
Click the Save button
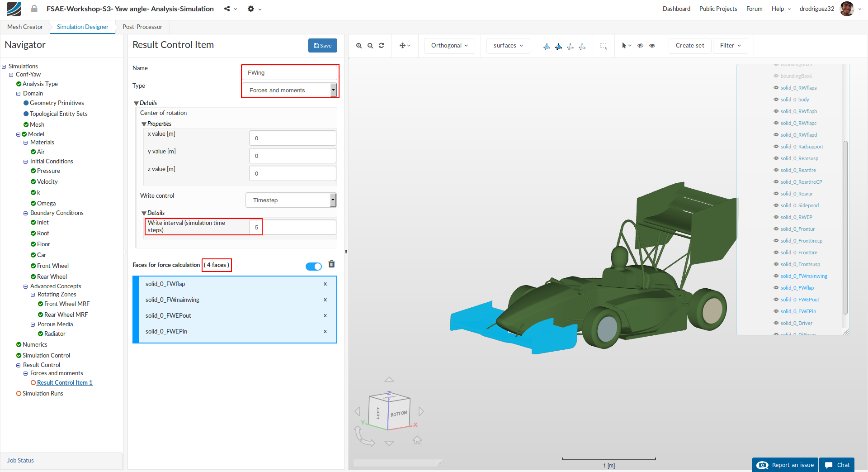[x=322, y=46]
